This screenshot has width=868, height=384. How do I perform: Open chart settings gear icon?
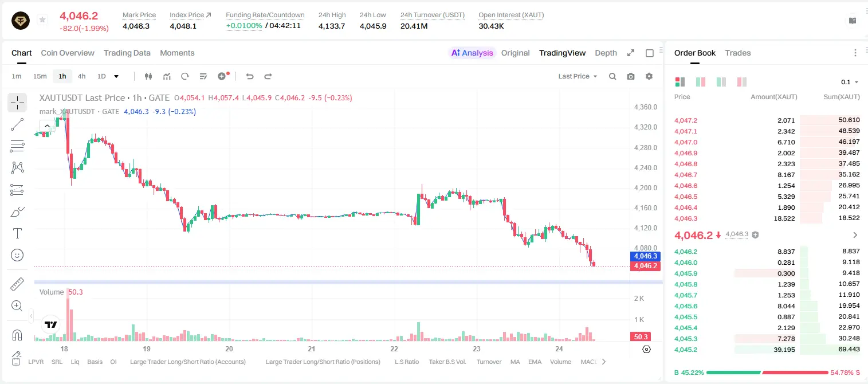649,76
